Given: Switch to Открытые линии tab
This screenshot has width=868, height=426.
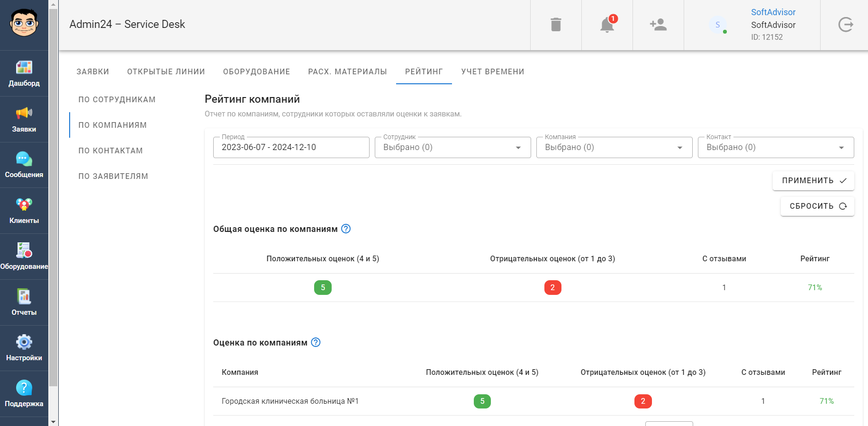Looking at the screenshot, I should (166, 71).
